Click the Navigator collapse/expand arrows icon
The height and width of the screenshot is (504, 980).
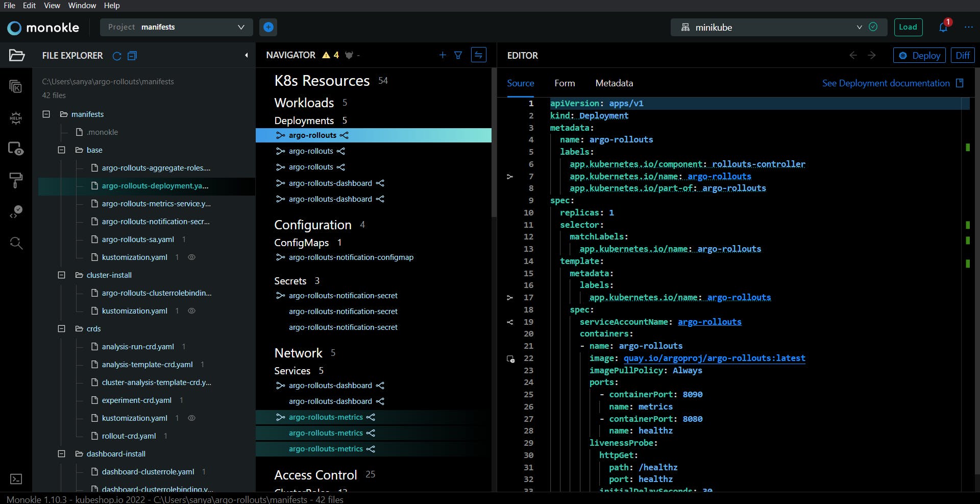click(478, 55)
